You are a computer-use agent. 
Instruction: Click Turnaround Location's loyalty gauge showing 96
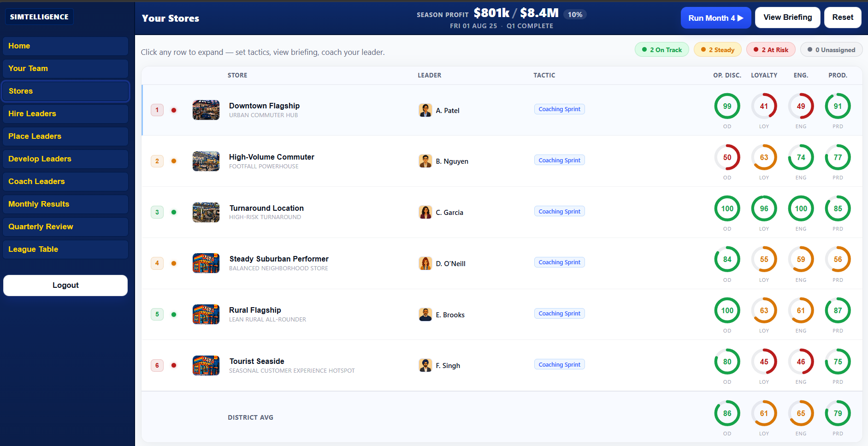point(764,208)
